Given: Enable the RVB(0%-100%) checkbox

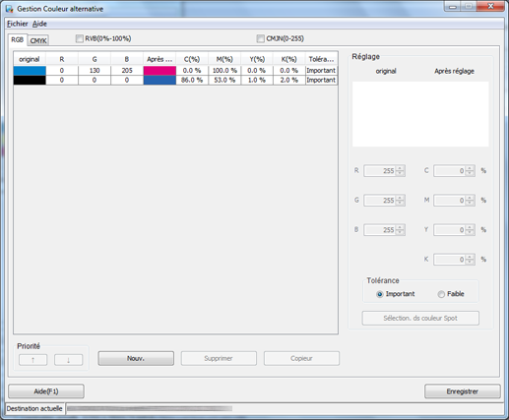Looking at the screenshot, I should (80, 38).
